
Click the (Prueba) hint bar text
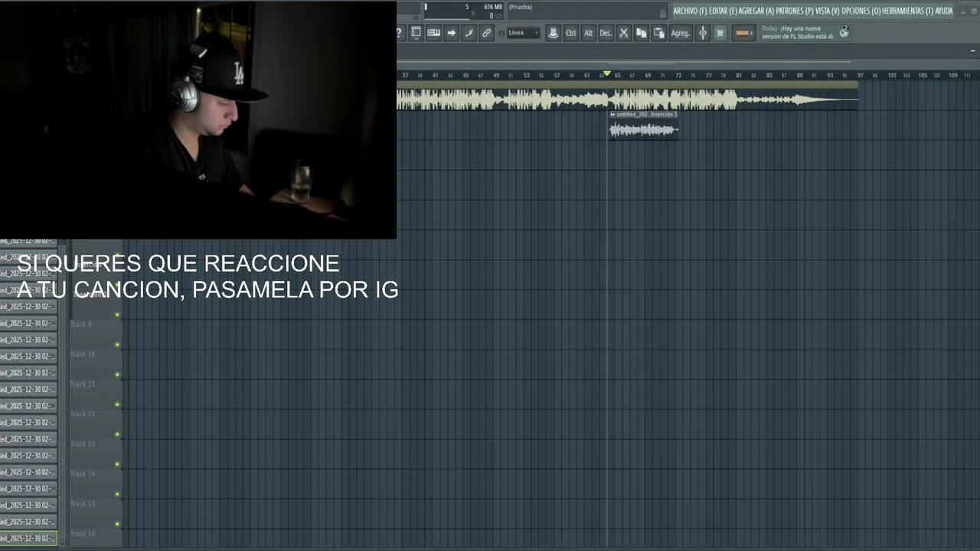(x=521, y=7)
